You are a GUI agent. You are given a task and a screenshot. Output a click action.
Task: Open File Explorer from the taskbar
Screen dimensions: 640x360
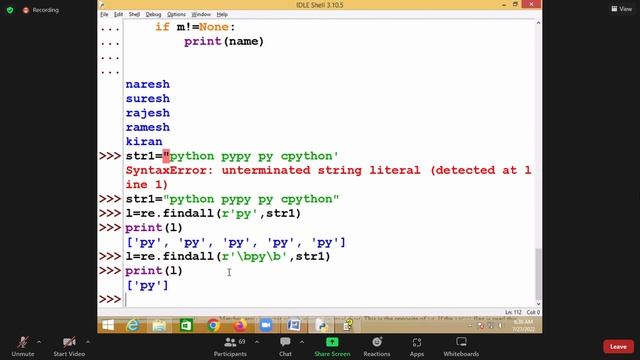(x=159, y=325)
